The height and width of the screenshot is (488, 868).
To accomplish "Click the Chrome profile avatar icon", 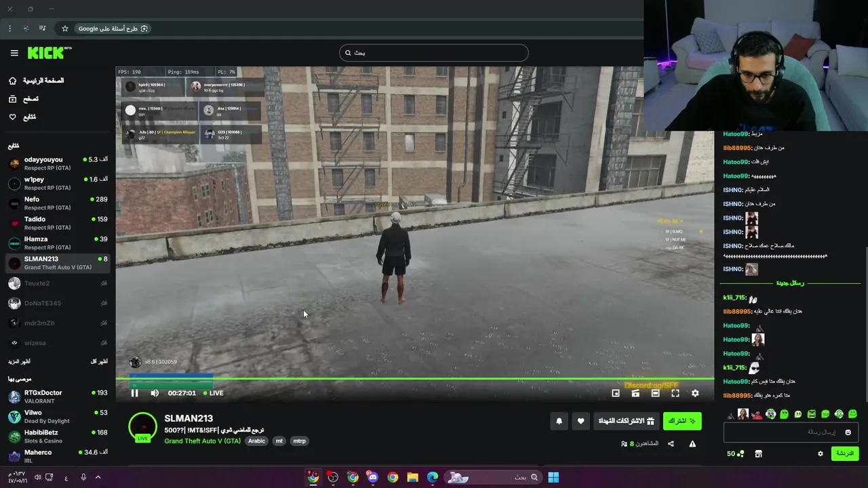I will tap(26, 28).
